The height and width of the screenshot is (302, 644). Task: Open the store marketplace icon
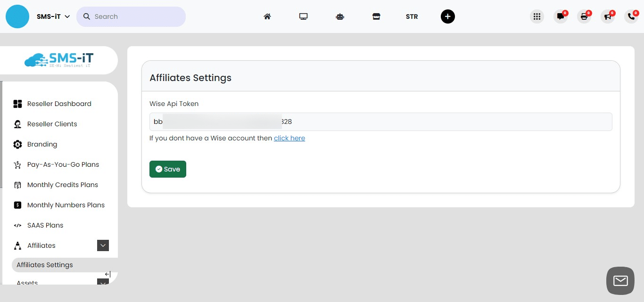click(x=376, y=16)
